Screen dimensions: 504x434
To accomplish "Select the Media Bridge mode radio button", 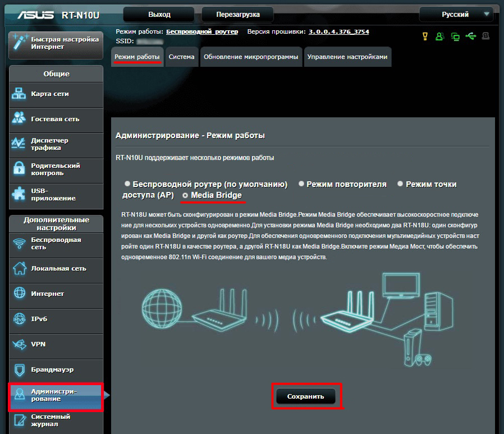I will (184, 195).
